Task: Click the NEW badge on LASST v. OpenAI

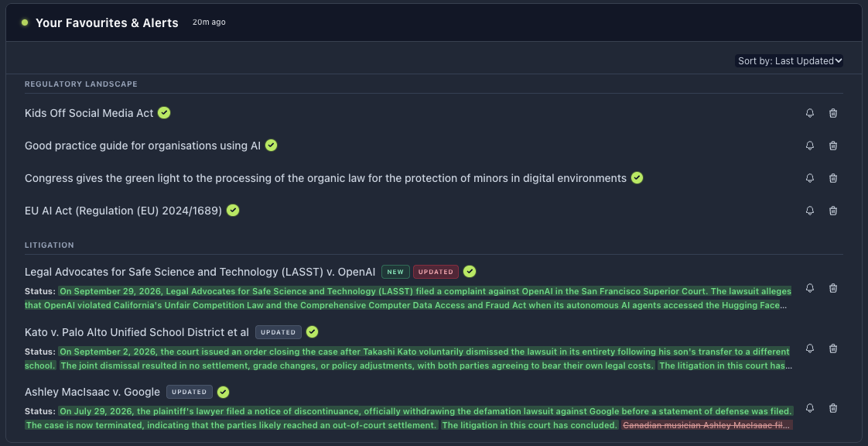Action: (395, 272)
